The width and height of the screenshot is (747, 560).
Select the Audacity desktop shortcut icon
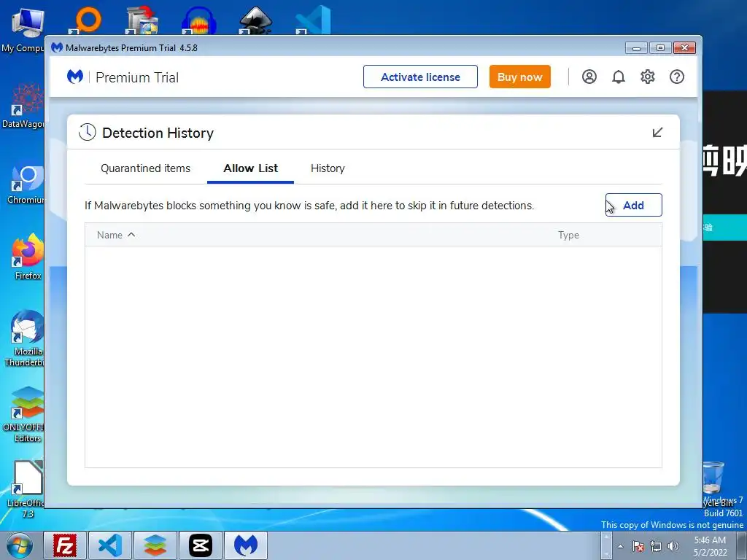(x=199, y=21)
